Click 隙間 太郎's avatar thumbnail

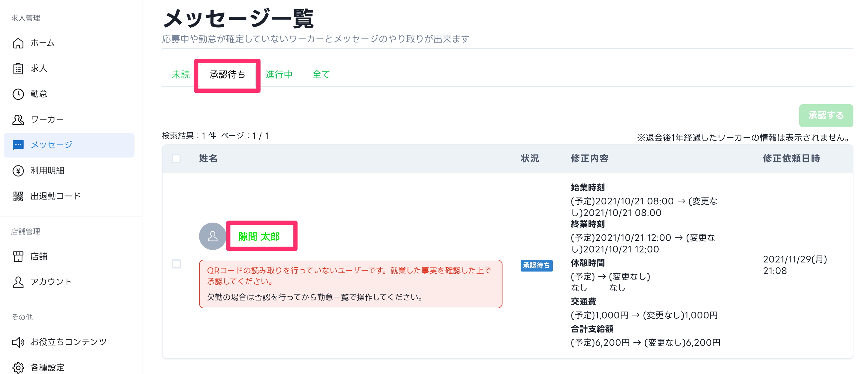pos(212,236)
